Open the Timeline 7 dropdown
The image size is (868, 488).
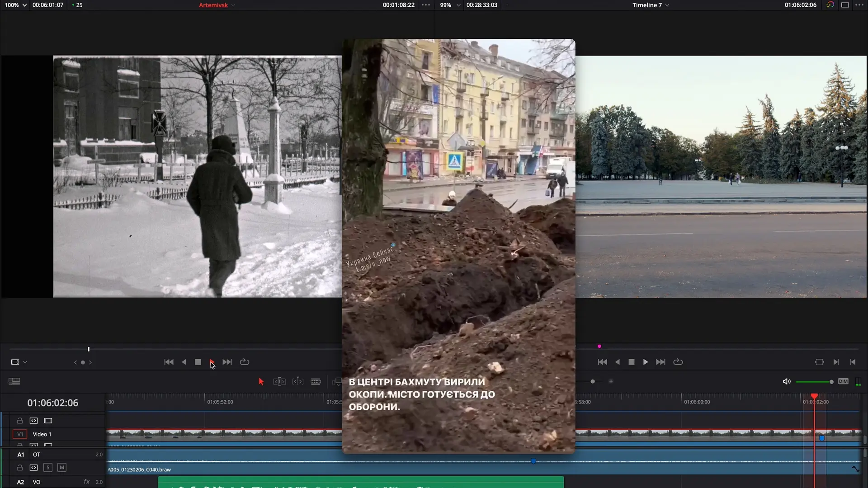[651, 5]
